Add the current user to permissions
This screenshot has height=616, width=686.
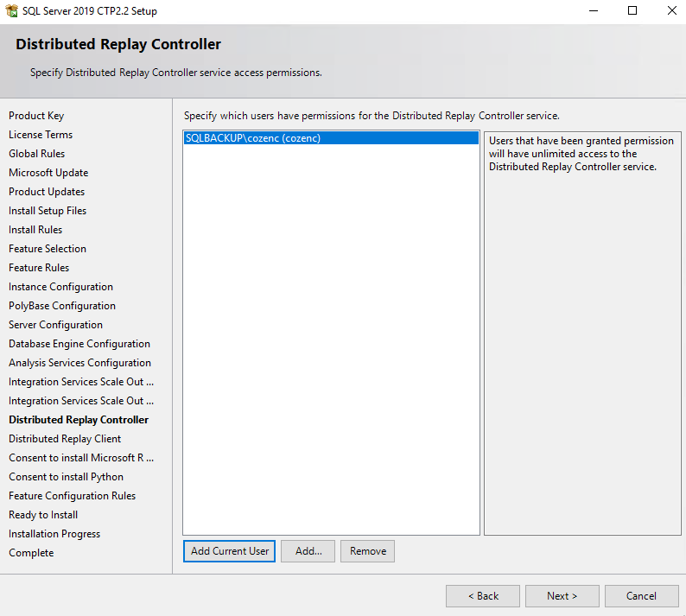tap(229, 551)
